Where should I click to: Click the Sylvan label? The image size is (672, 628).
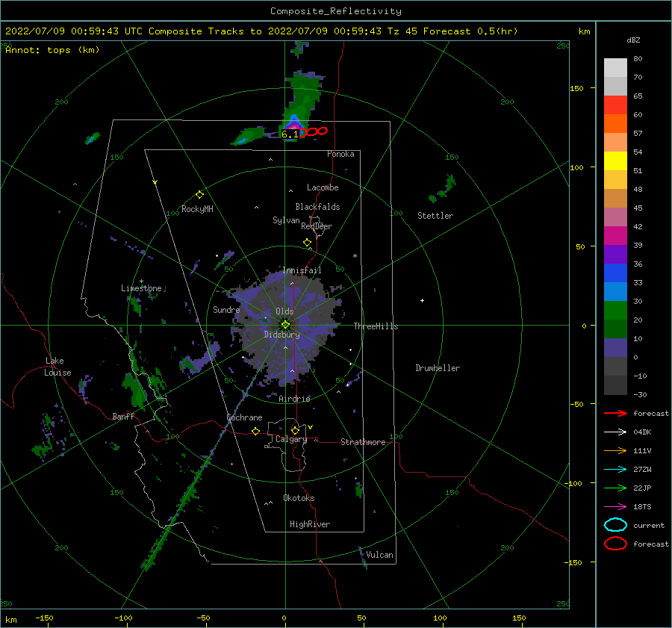pyautogui.click(x=286, y=220)
